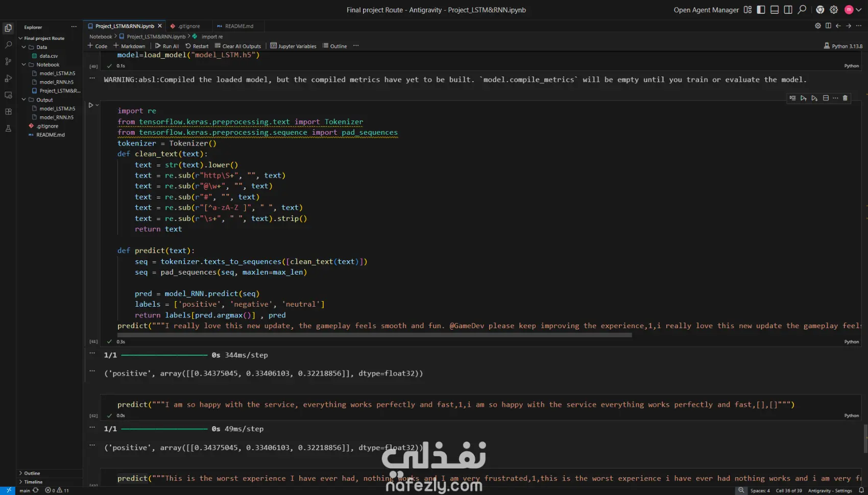The height and width of the screenshot is (495, 868).
Task: Split the cell from cell toolbar
Action: tap(826, 98)
